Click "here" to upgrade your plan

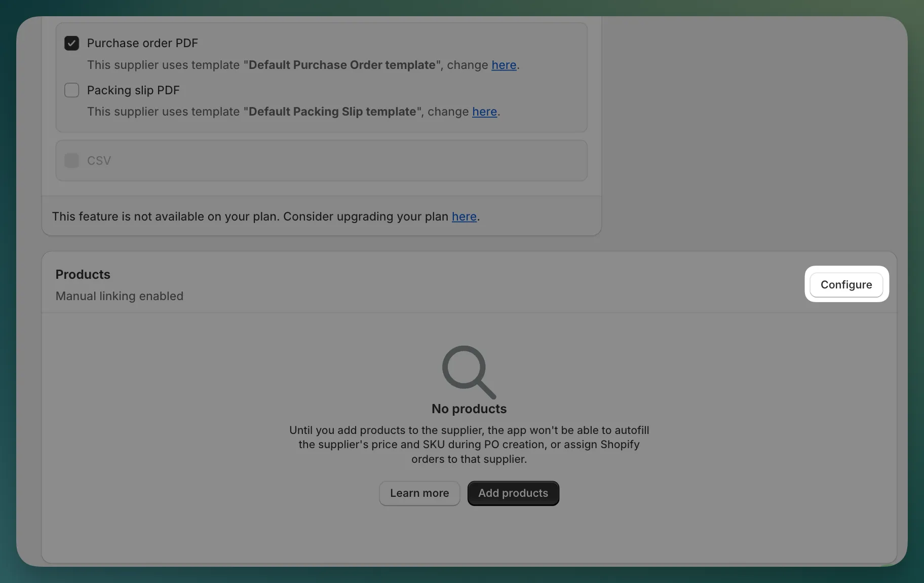tap(464, 216)
